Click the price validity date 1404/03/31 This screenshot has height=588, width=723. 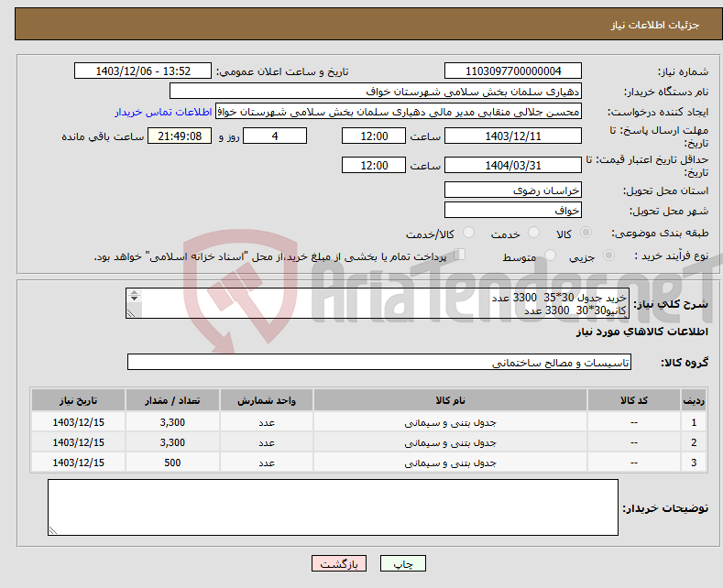point(513,165)
